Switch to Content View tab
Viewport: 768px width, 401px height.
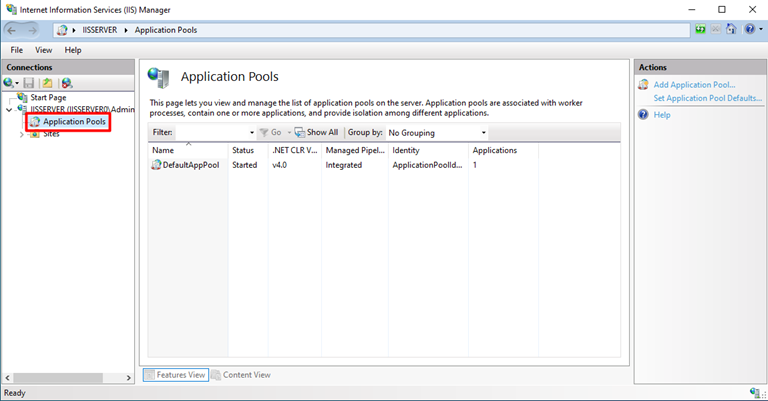241,375
